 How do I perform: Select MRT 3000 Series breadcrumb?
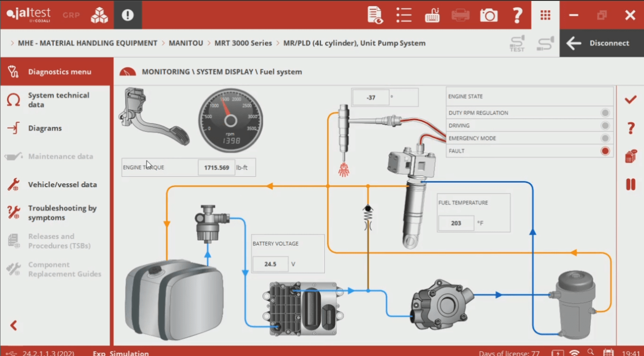(243, 43)
